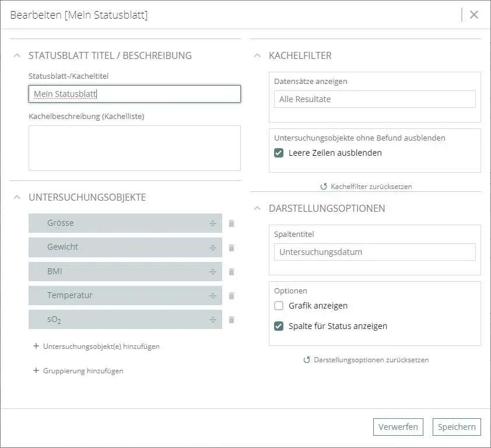Delete the sO2 examination object
This screenshot has height=448, width=491.
point(232,320)
